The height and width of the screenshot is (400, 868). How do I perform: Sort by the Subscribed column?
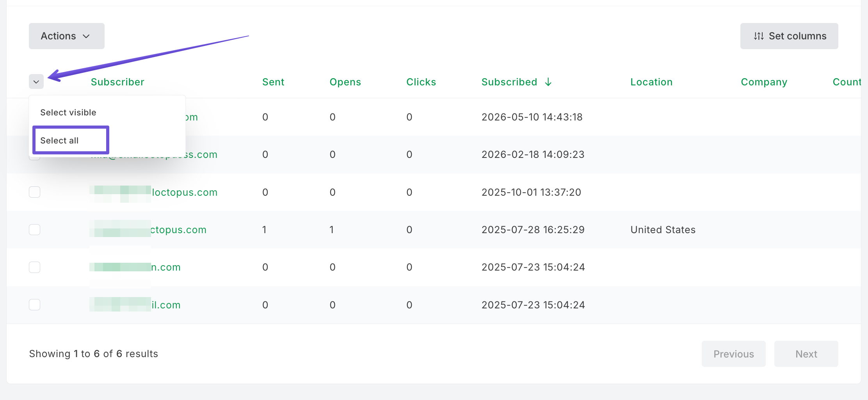[509, 82]
